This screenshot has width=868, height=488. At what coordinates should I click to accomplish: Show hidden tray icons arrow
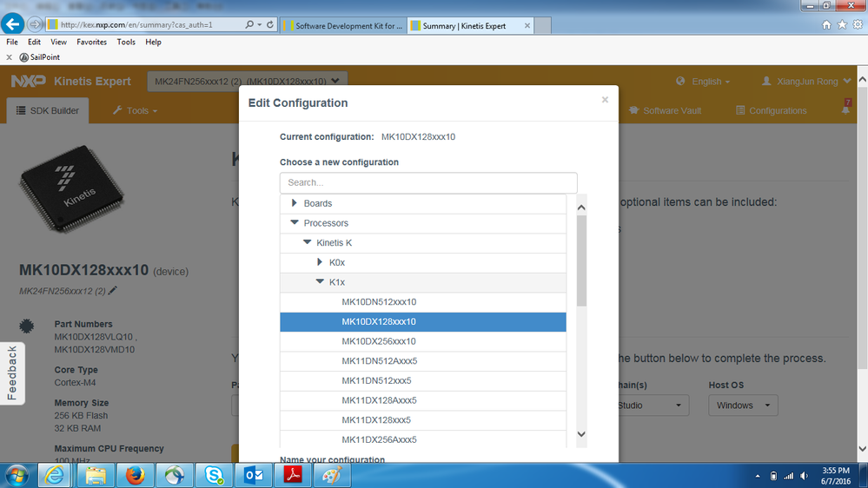pyautogui.click(x=758, y=476)
